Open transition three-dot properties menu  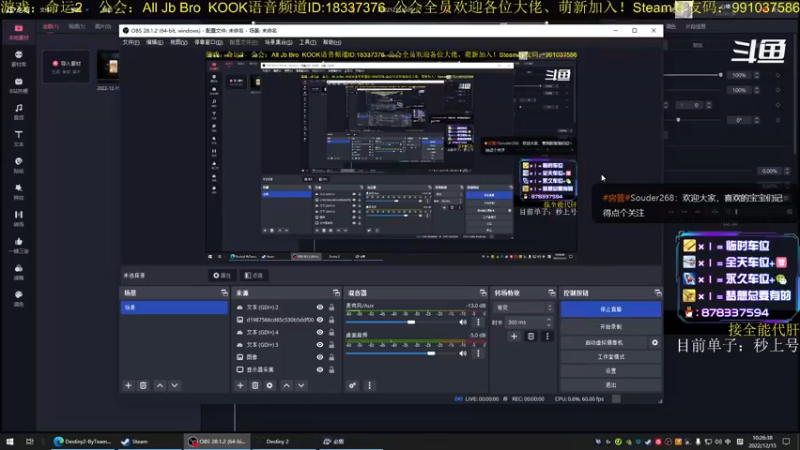(x=547, y=336)
